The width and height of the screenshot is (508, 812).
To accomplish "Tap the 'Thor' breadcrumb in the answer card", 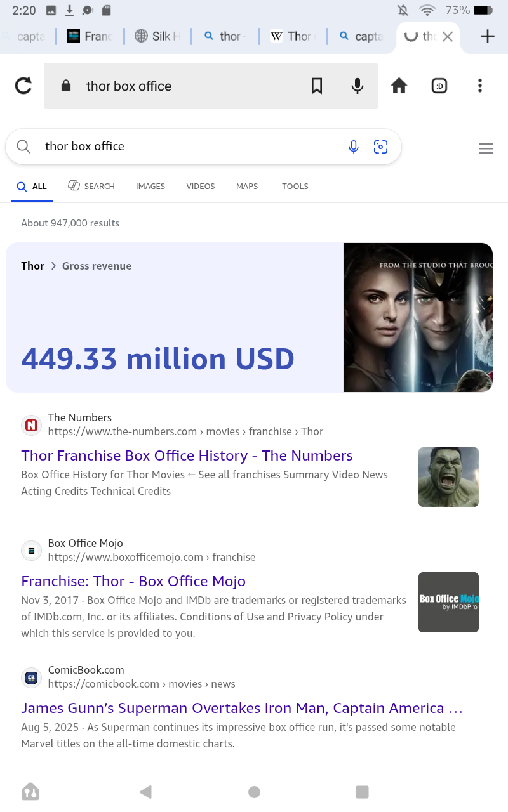I will point(33,266).
